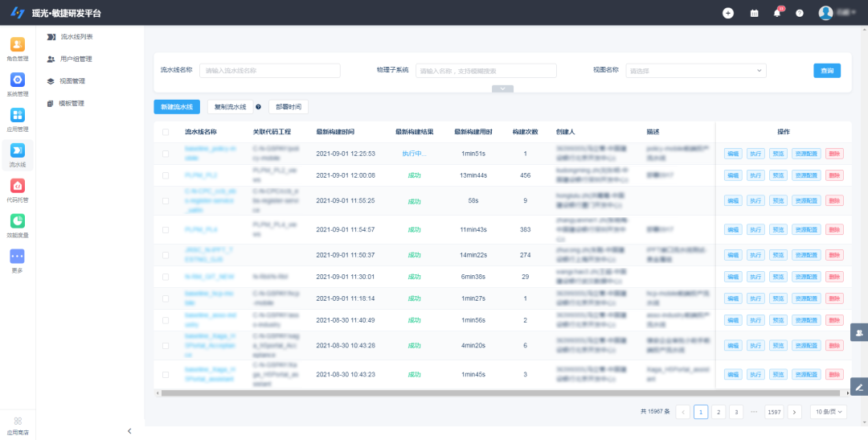Open 角色管理 in the left sidebar
This screenshot has height=440, width=868.
click(x=17, y=49)
